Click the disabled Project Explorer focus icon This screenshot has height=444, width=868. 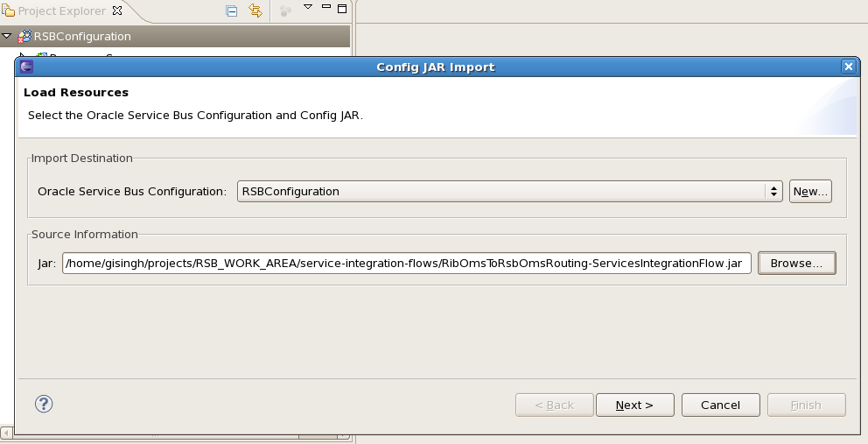285,11
